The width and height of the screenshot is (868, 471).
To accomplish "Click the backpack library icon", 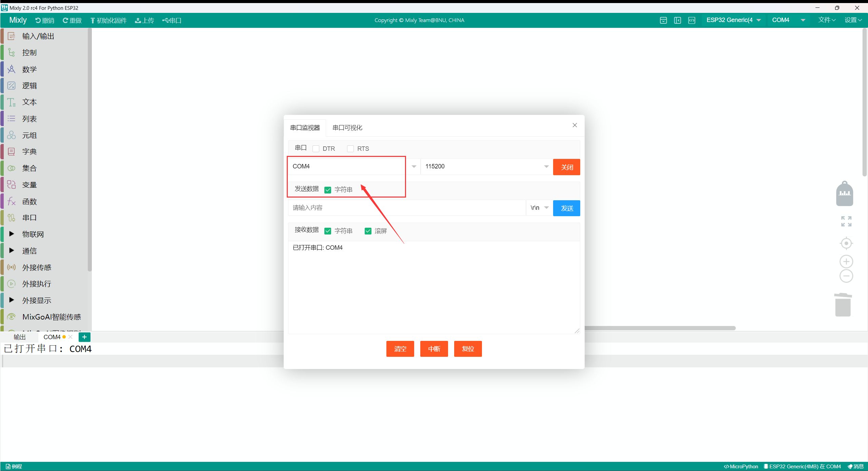I will [x=844, y=194].
